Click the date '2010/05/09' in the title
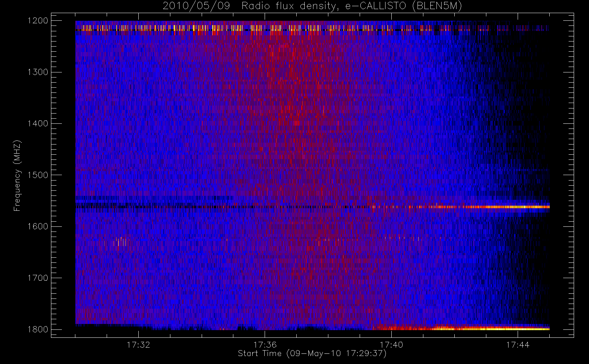The height and width of the screenshot is (364, 589). [x=196, y=6]
